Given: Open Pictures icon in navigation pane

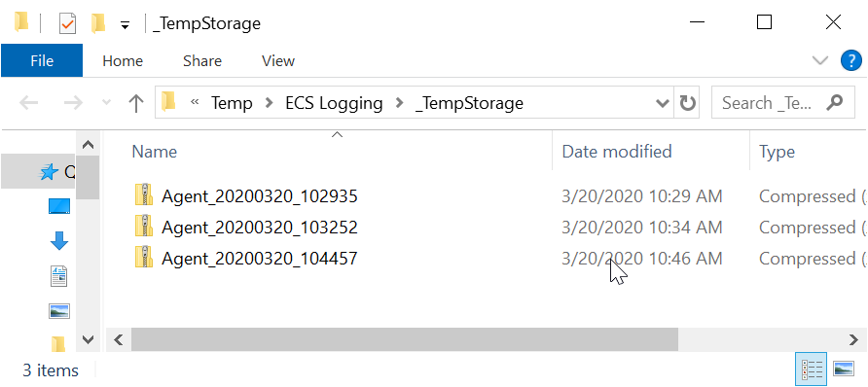Looking at the screenshot, I should [59, 311].
